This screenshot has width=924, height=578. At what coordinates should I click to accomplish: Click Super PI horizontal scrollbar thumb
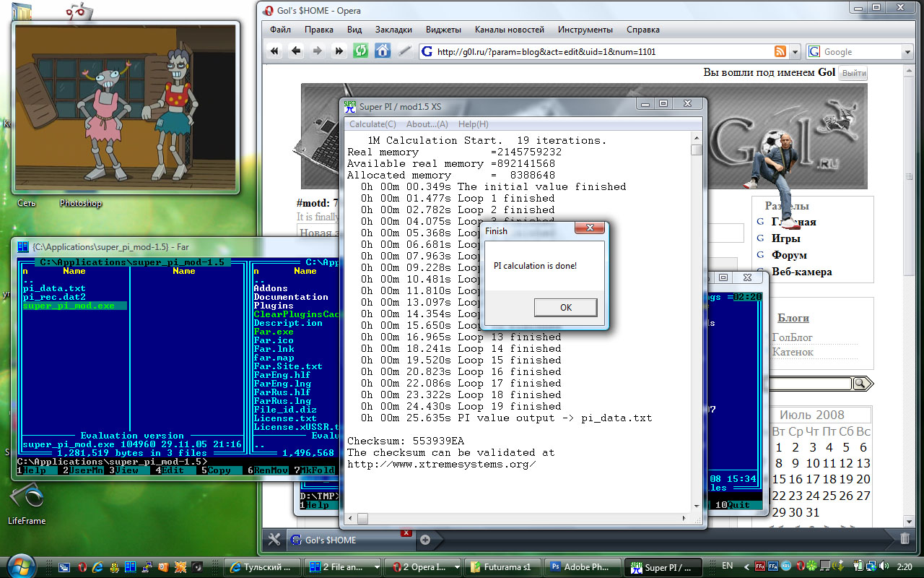362,518
